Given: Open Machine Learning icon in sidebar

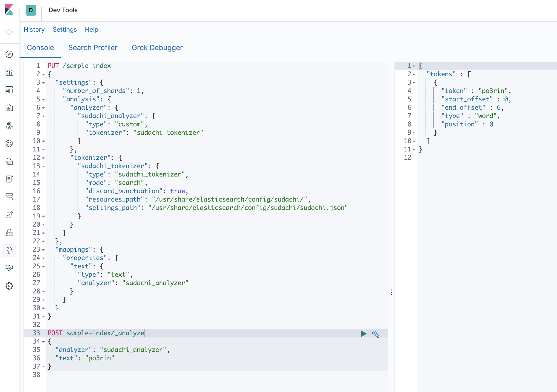Looking at the screenshot, I should [x=9, y=143].
